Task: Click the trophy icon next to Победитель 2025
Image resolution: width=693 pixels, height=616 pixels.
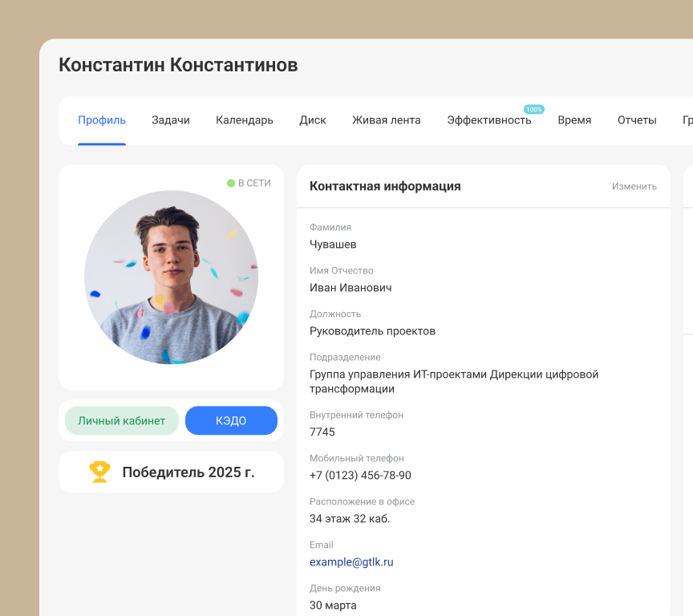Action: 99,472
